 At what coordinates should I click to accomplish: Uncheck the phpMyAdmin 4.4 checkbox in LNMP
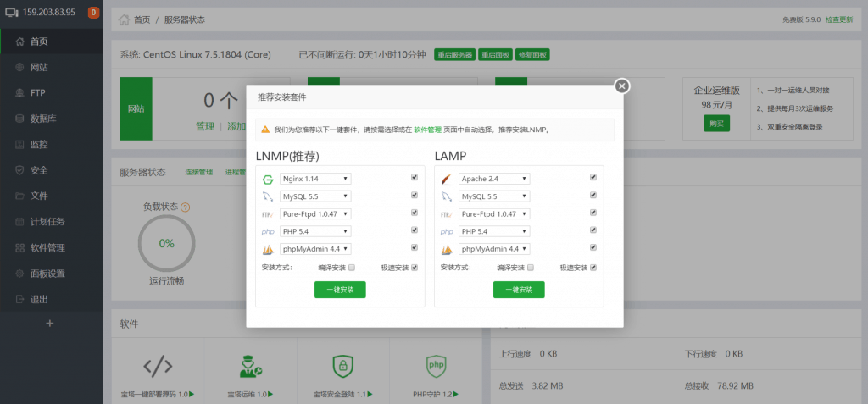415,248
